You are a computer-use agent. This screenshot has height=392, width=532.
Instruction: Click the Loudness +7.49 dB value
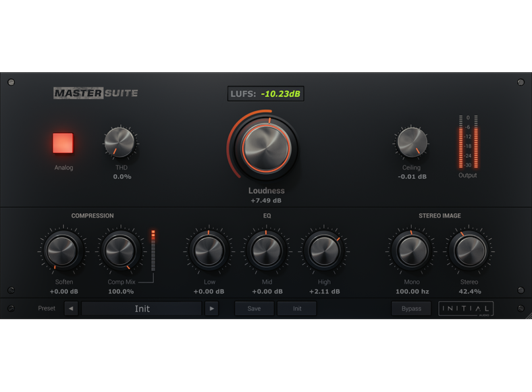pos(266,200)
